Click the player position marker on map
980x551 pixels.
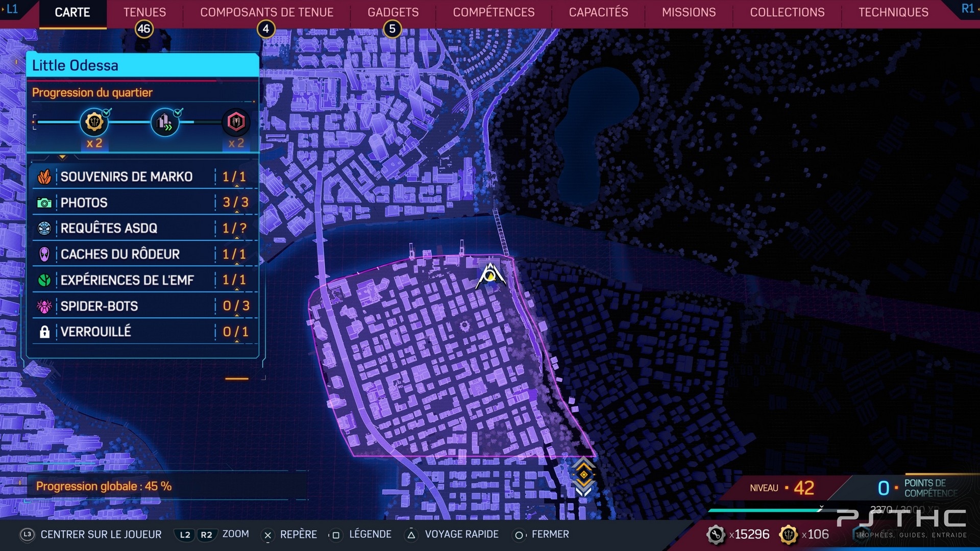pos(491,276)
